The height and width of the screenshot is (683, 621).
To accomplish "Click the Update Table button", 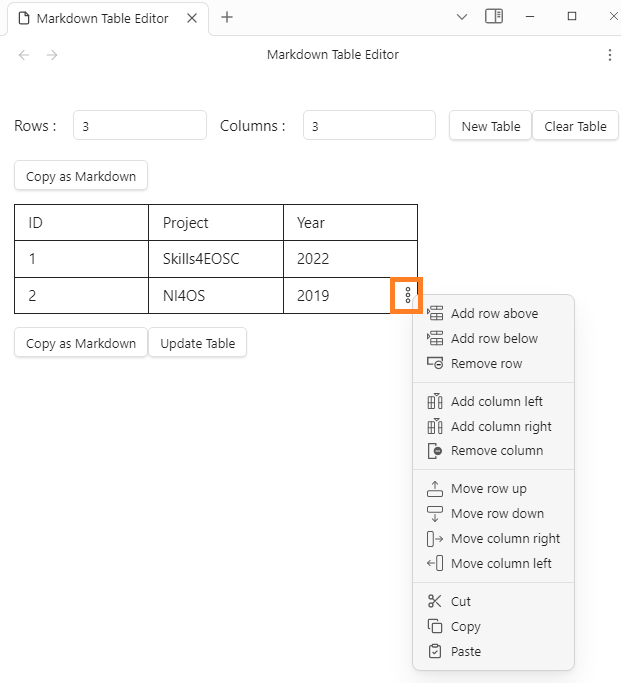I will pyautogui.click(x=197, y=344).
